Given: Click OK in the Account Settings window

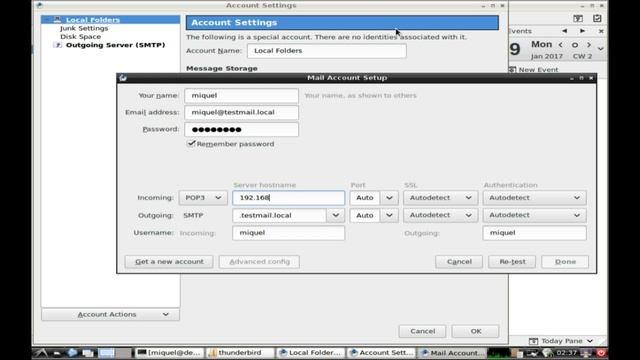Looking at the screenshot, I should (x=476, y=331).
